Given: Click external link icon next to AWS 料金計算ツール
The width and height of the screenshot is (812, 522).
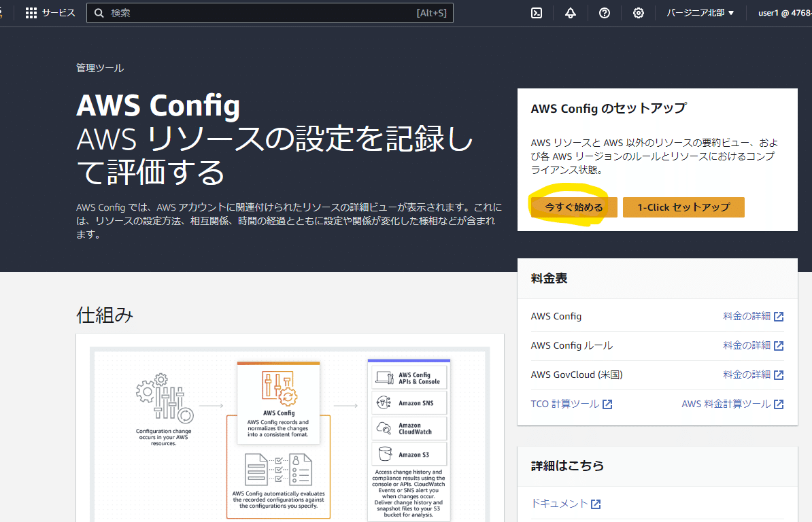Looking at the screenshot, I should (779, 404).
